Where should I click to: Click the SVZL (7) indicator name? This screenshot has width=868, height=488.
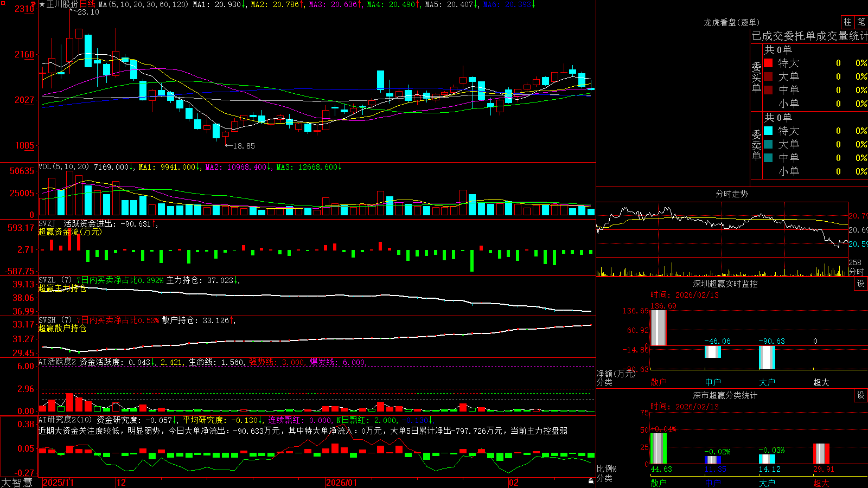click(x=55, y=280)
